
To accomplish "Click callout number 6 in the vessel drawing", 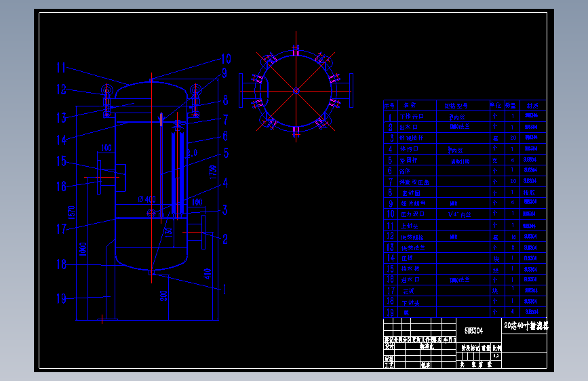I will click(x=225, y=136).
